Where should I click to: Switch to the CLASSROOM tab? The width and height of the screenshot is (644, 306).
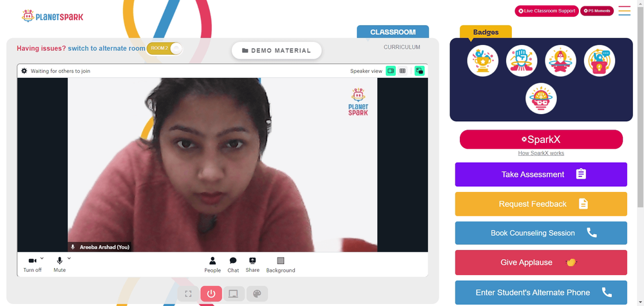click(x=393, y=32)
